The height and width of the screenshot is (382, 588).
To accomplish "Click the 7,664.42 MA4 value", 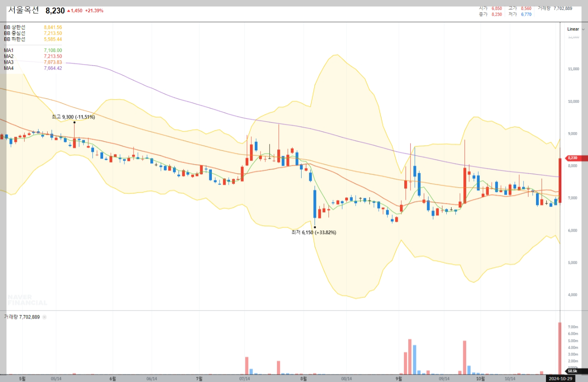I will pyautogui.click(x=53, y=68).
